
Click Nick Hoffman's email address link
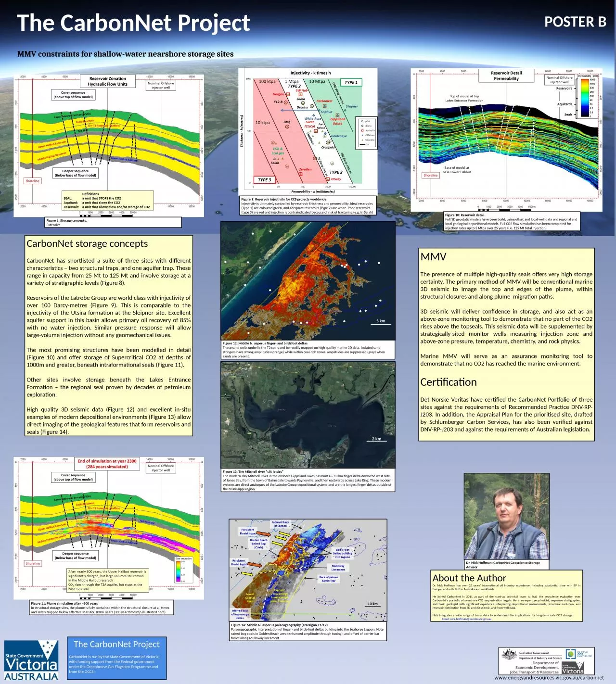466,619
